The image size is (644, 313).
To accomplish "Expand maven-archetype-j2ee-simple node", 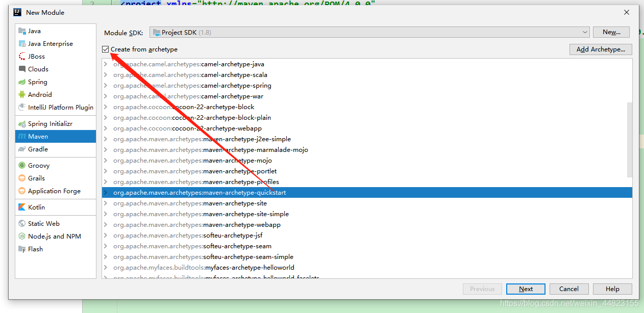I will pos(106,139).
